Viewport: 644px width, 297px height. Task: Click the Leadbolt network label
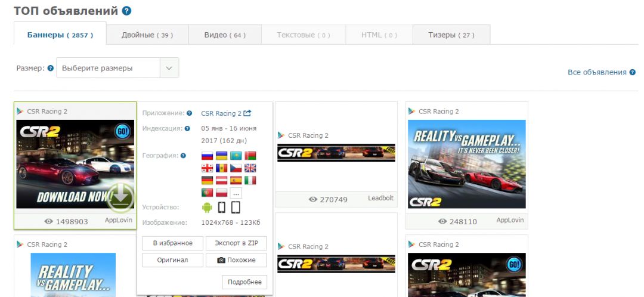[x=380, y=198]
